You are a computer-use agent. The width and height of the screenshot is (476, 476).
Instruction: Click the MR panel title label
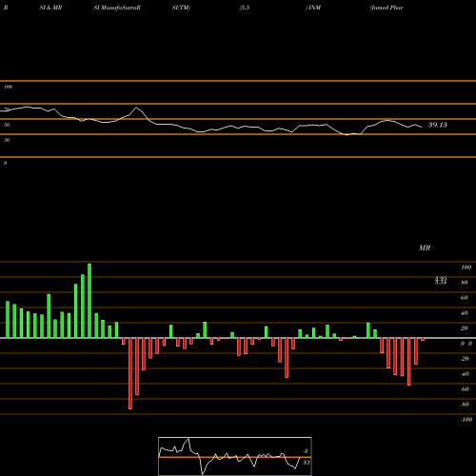pyautogui.click(x=425, y=248)
